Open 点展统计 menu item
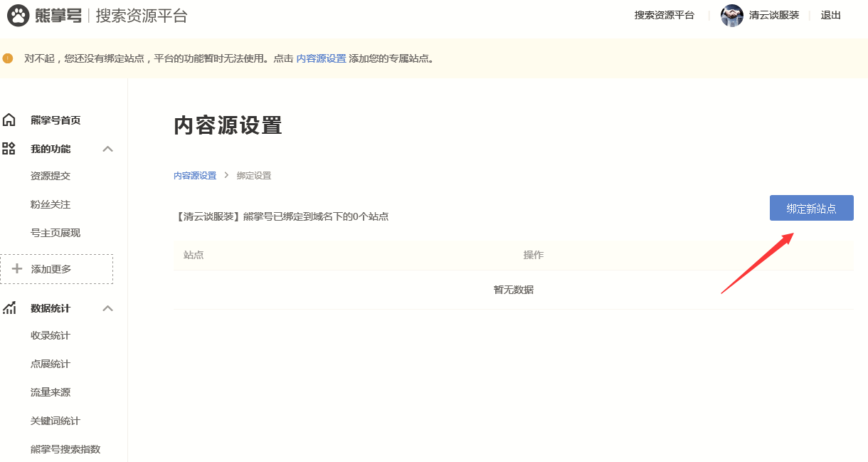The width and height of the screenshot is (868, 462). pyautogui.click(x=51, y=364)
